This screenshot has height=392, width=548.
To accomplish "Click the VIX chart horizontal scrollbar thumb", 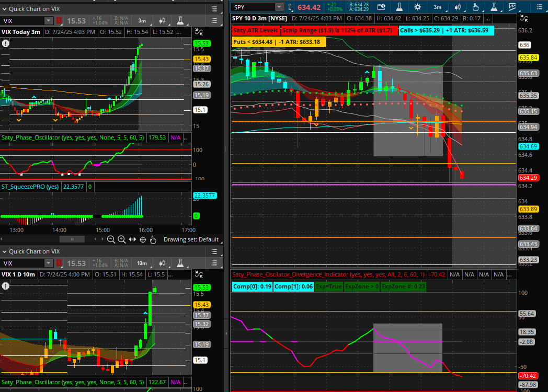I will (72, 239).
